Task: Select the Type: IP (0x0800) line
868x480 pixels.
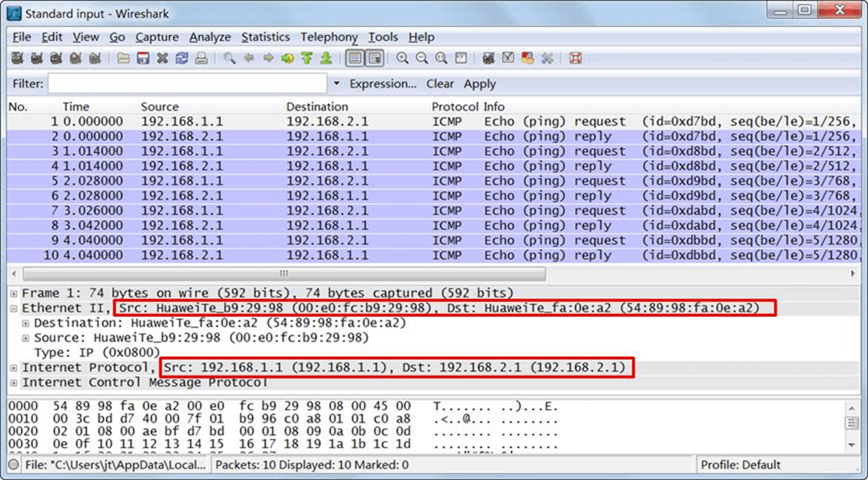Action: click(97, 353)
